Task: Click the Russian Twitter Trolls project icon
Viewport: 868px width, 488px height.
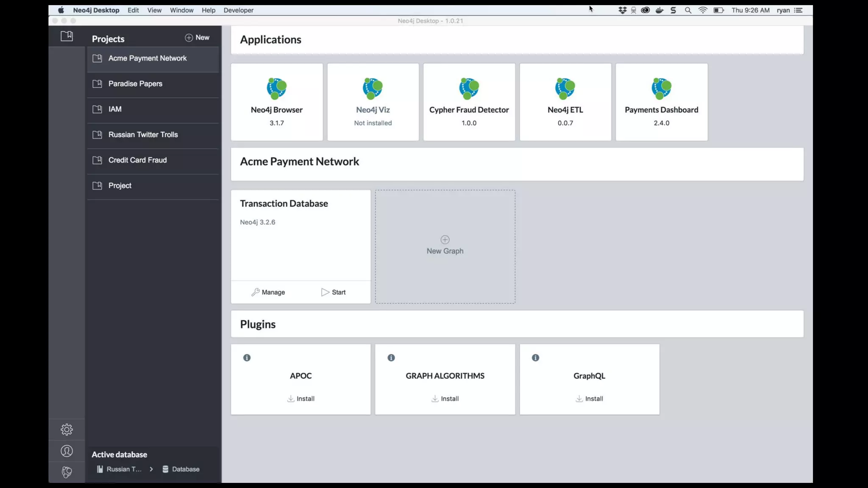Action: click(97, 134)
